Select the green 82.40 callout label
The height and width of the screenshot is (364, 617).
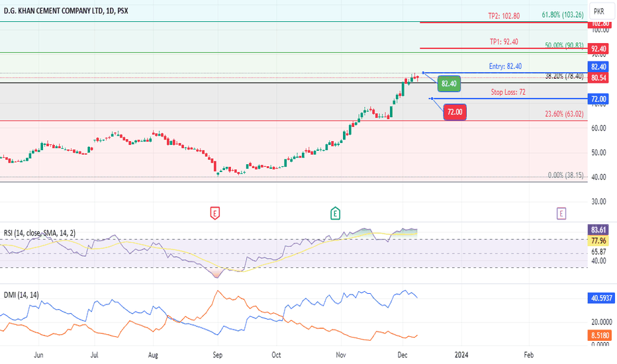click(449, 84)
